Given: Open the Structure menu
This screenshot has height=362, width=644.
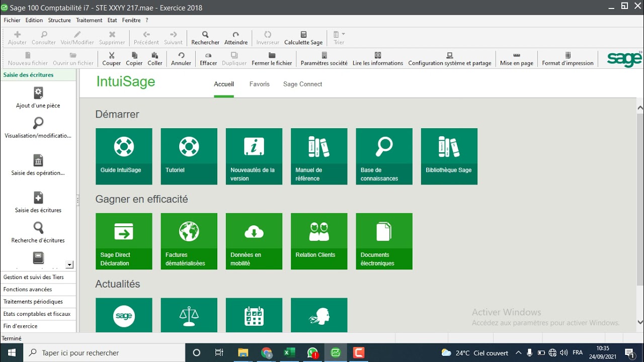Looking at the screenshot, I should 59,21.
